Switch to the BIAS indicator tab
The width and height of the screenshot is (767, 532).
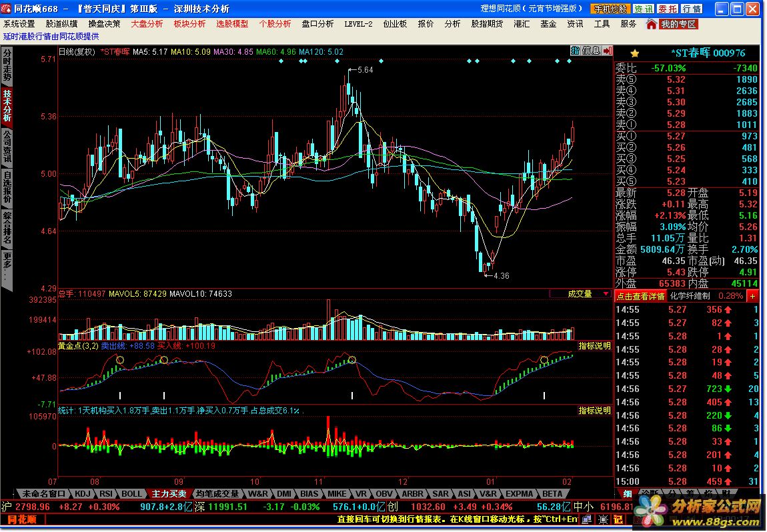tap(309, 494)
